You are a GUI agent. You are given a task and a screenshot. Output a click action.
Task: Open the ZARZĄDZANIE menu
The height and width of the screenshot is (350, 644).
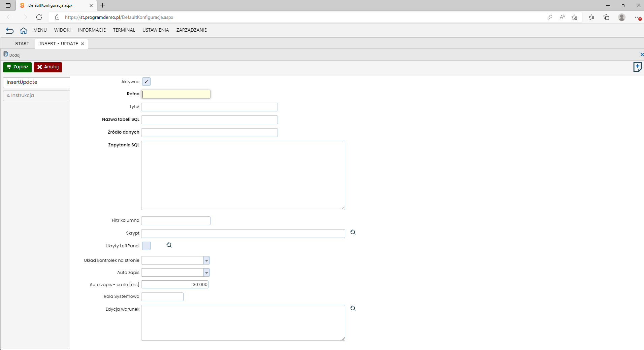click(192, 30)
